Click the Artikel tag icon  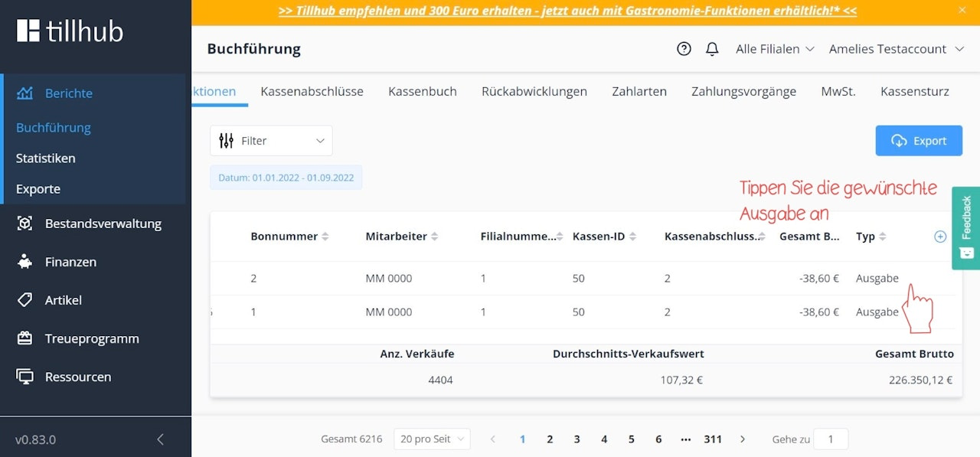click(25, 300)
